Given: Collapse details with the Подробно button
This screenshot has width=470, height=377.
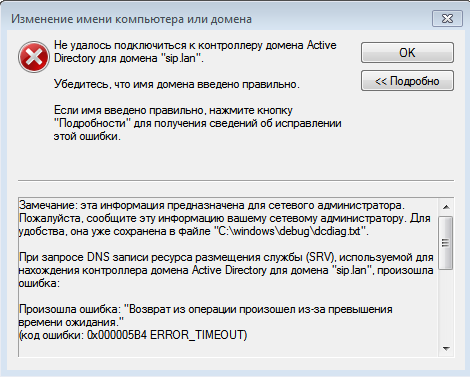Looking at the screenshot, I should click(x=407, y=81).
